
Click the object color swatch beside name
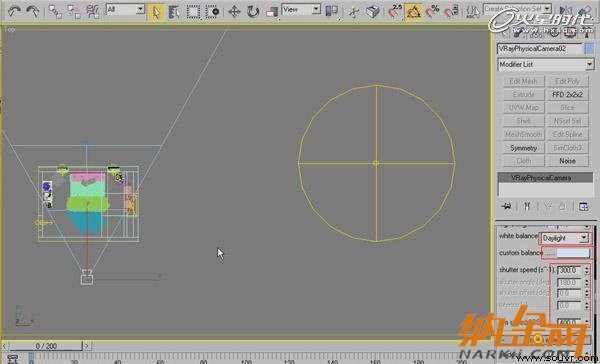[590, 49]
